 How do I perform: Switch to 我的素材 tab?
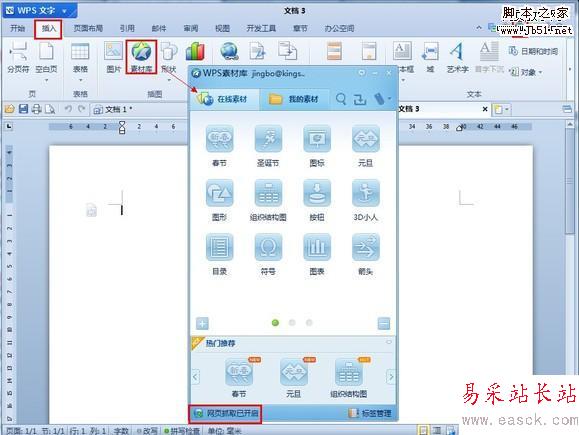coord(294,99)
